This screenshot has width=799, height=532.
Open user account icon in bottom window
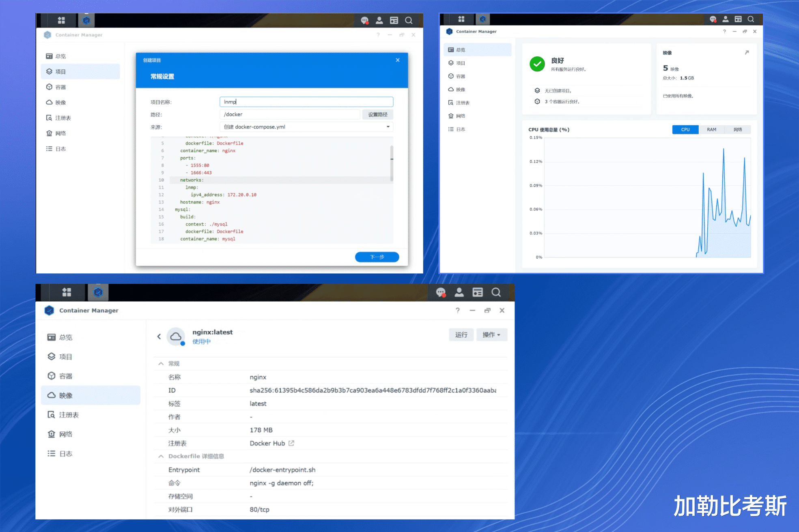click(459, 292)
